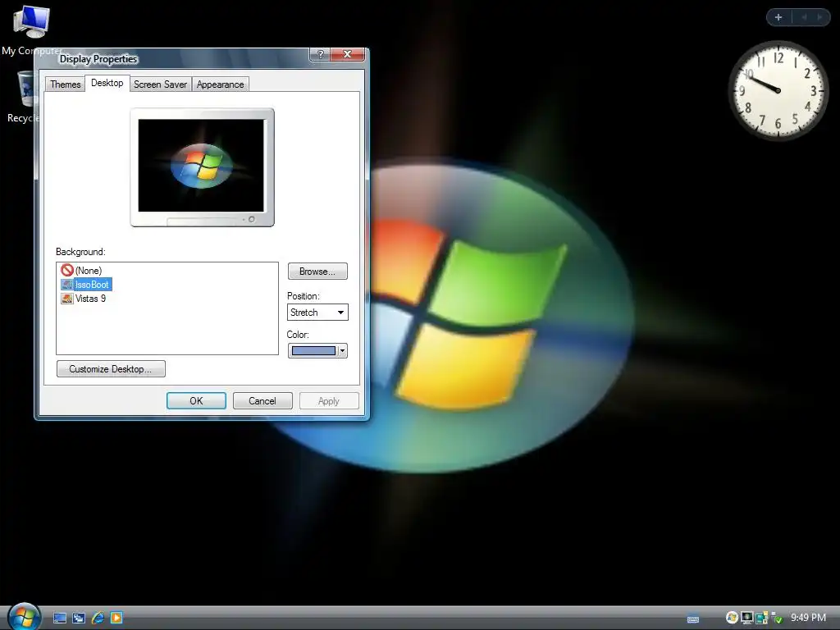Select IssoBoot background entry
Screen dimensions: 840x630
(92, 285)
